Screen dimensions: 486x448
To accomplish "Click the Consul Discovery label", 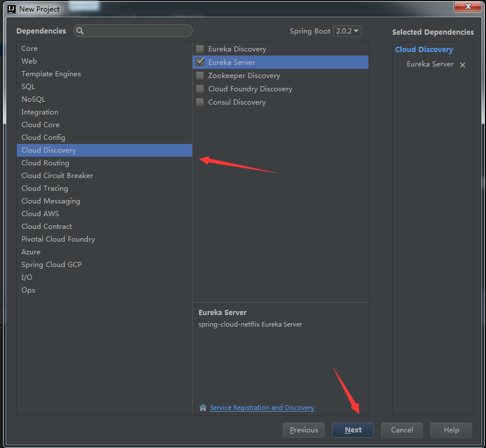I will [x=237, y=102].
